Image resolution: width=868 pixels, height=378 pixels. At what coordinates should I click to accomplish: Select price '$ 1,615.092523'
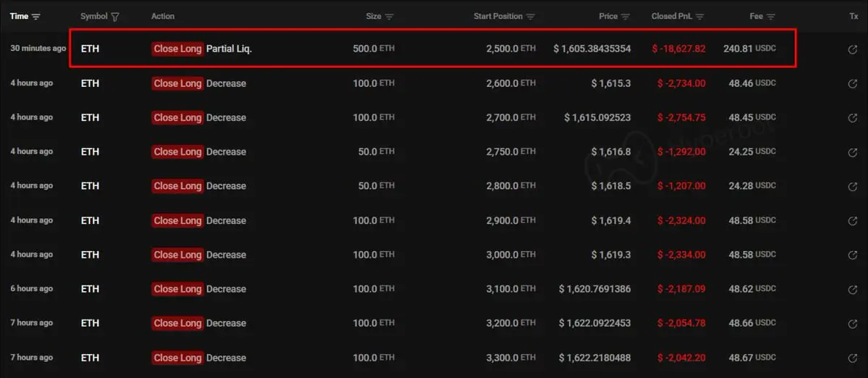597,117
